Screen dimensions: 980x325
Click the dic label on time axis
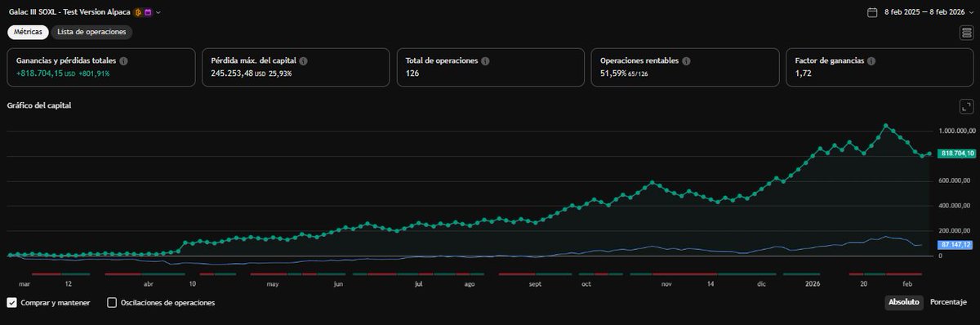point(761,284)
